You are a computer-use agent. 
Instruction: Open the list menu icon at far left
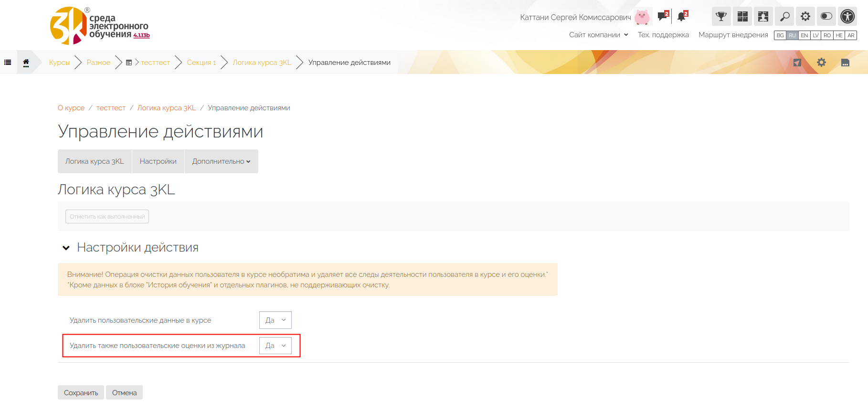8,63
